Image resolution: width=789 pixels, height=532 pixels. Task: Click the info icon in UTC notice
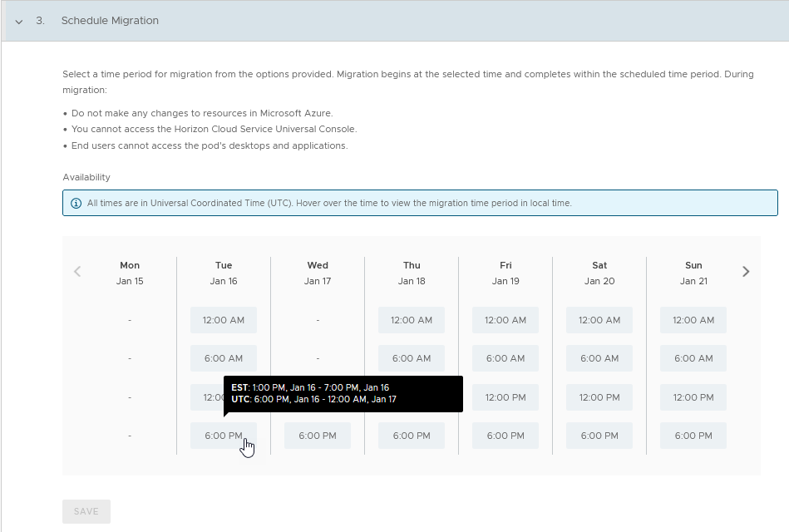coord(76,204)
